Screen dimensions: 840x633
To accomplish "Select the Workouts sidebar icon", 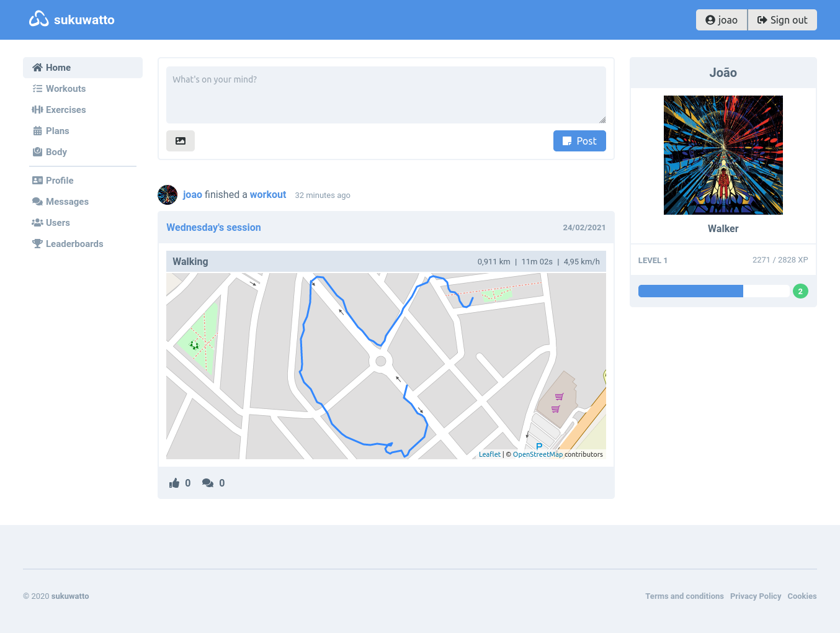I will [x=37, y=89].
